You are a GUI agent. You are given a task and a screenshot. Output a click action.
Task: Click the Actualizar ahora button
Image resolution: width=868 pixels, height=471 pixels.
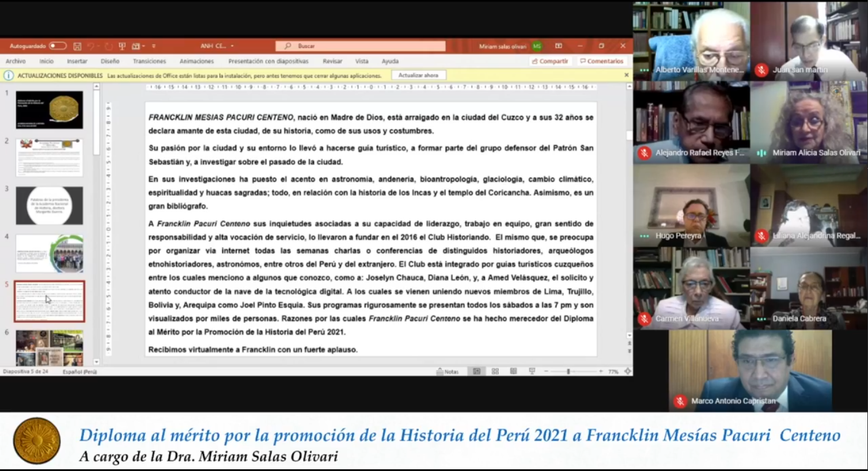pyautogui.click(x=418, y=75)
